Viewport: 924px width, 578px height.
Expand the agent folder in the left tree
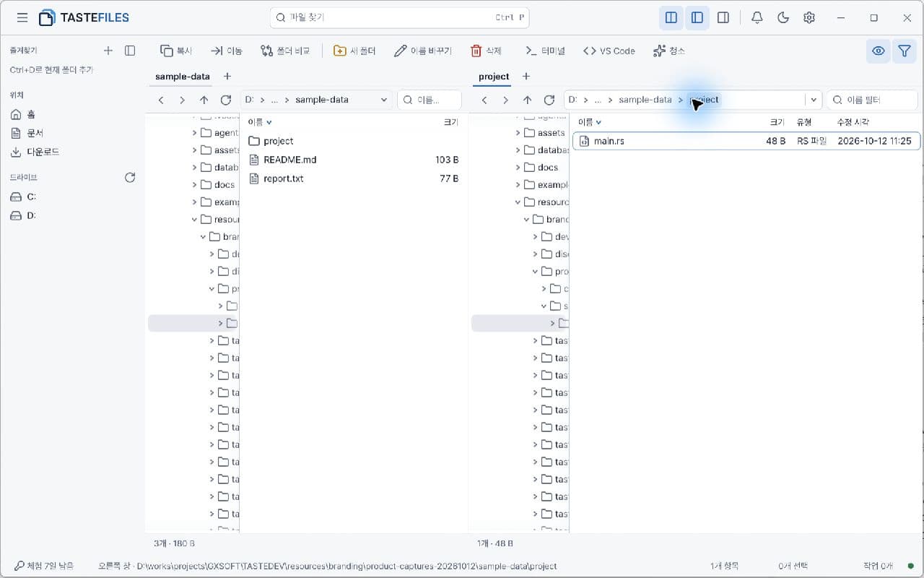(195, 133)
